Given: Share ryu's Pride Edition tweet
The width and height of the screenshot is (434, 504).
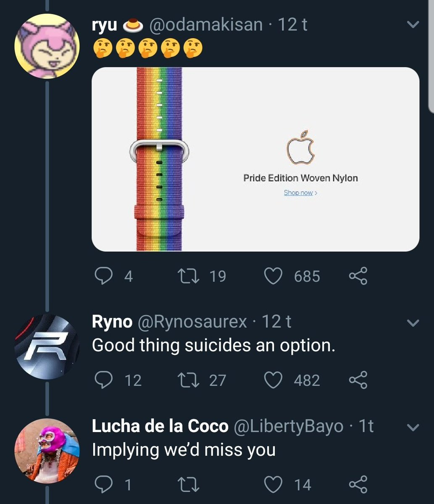Looking at the screenshot, I should click(358, 276).
